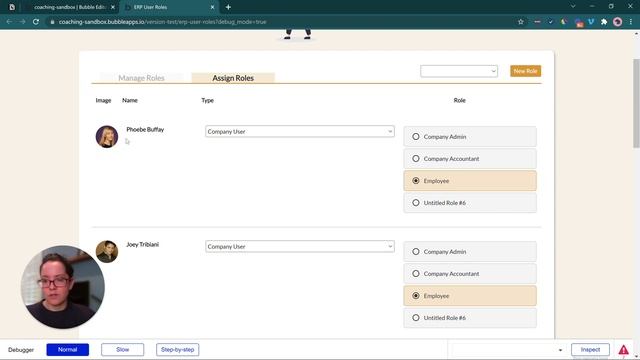Screen dimensions: 640x360
Task: Click the Role column header
Action: [460, 100]
